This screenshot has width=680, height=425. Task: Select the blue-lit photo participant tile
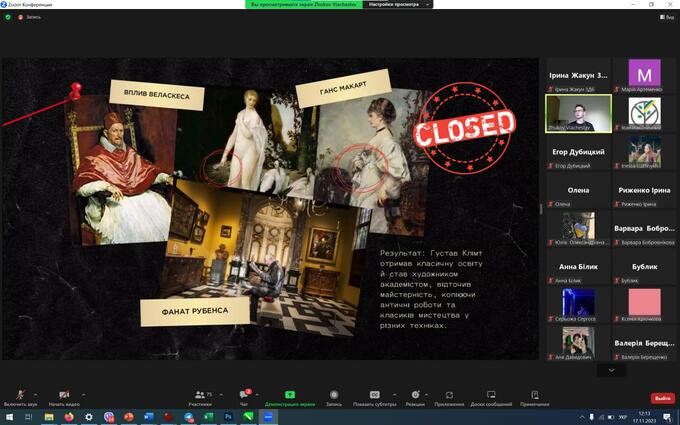(x=579, y=305)
